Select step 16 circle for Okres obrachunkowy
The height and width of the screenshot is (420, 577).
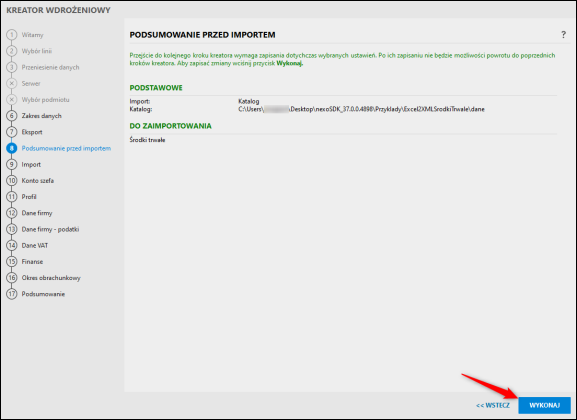[x=12, y=278]
